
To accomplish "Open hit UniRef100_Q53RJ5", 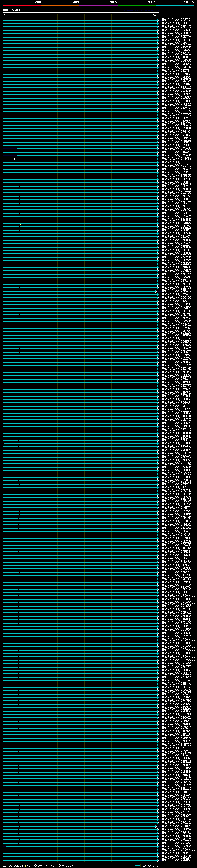I will 177,172.
